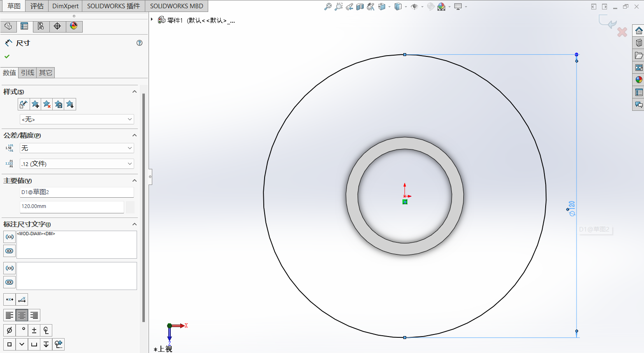Image resolution: width=644 pixels, height=353 pixels.
Task: Open the DimXpert ribbon tab
Action: pyautogui.click(x=65, y=6)
